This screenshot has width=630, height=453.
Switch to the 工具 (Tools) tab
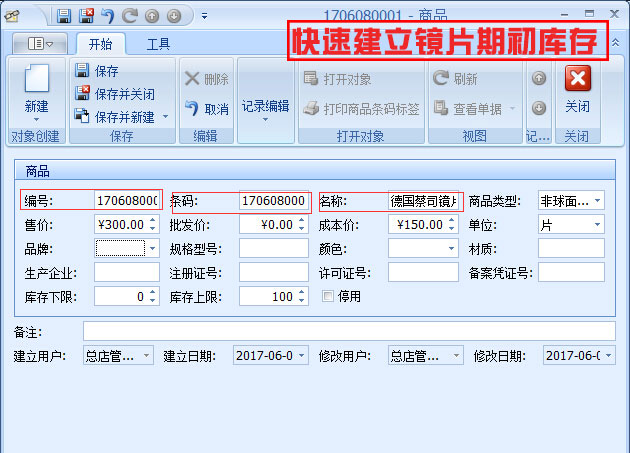pyautogui.click(x=158, y=44)
